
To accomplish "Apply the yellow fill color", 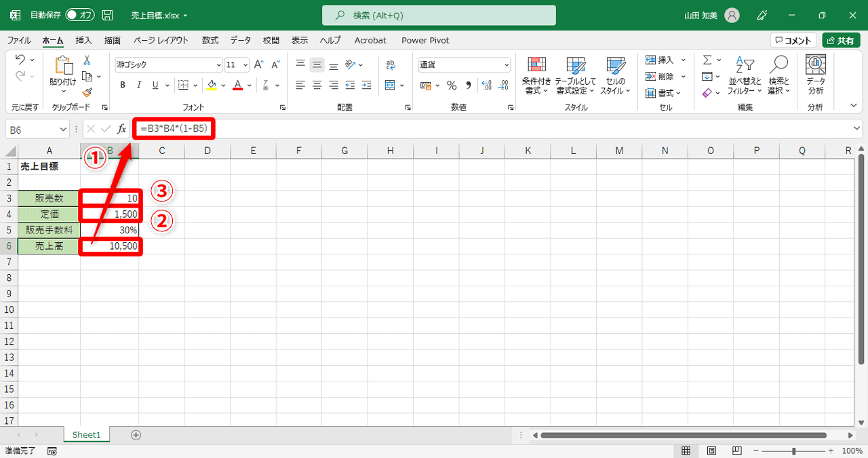I will click(x=212, y=85).
